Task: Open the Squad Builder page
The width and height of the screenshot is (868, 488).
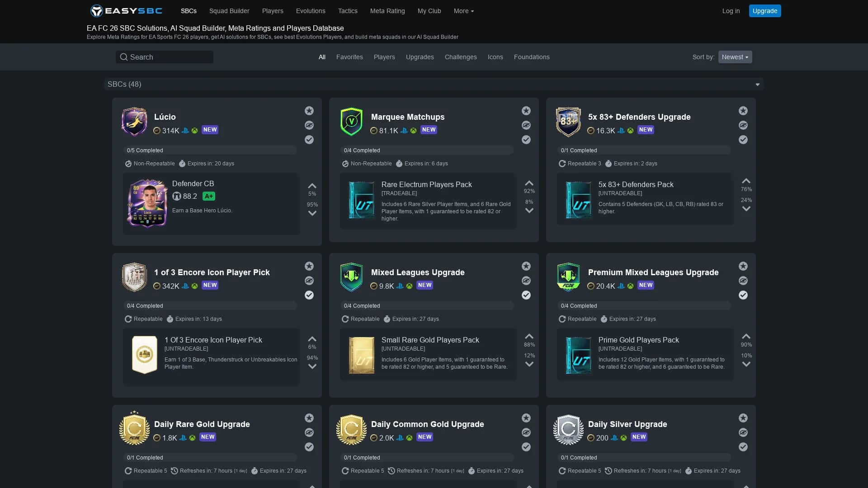Action: [x=229, y=11]
